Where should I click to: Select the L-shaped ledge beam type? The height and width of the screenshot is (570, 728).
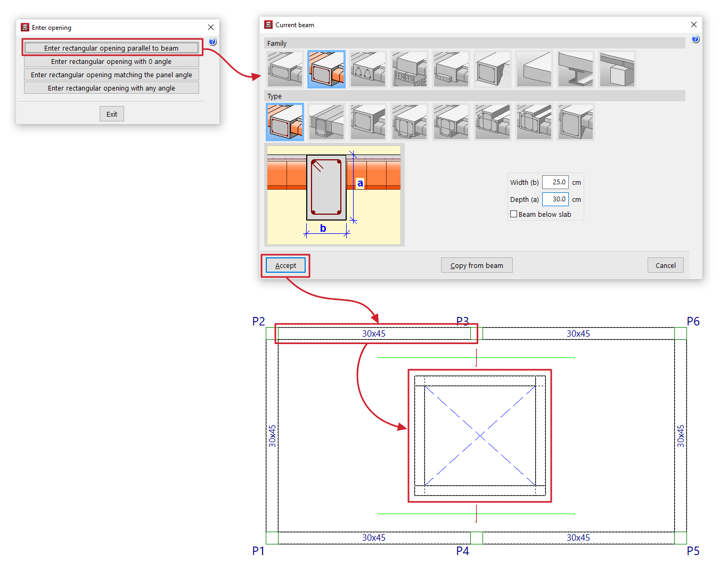point(451,122)
